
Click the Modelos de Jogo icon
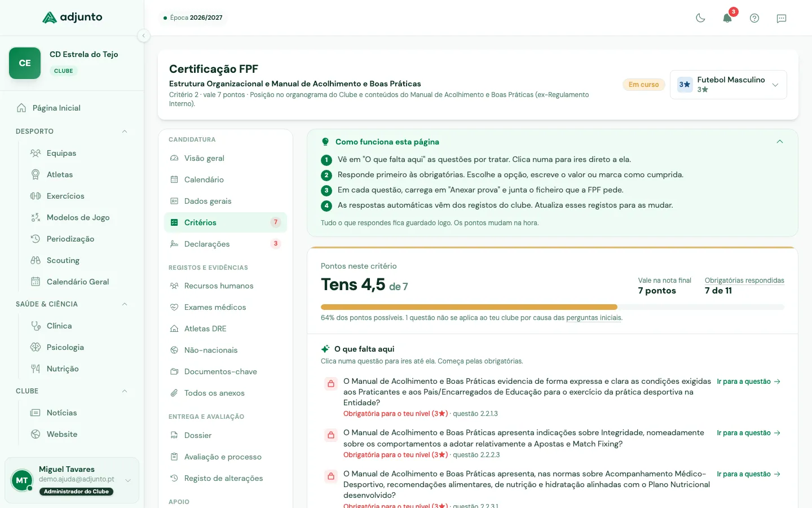pos(36,217)
